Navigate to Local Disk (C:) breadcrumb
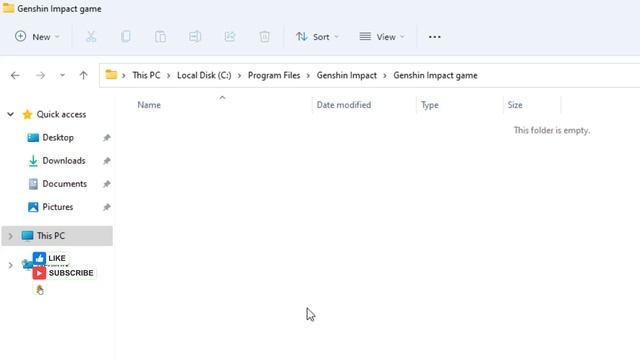Image resolution: width=640 pixels, height=360 pixels. tap(204, 76)
